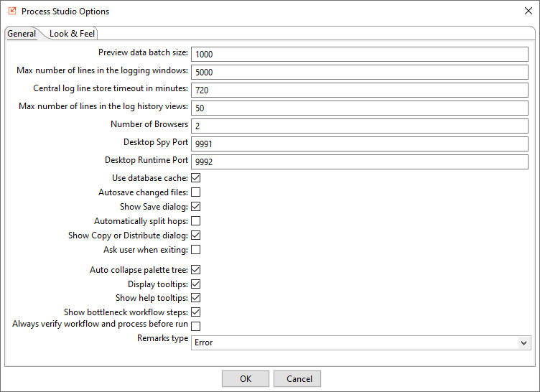Click the Process Studio app icon in title bar

[x=11, y=11]
